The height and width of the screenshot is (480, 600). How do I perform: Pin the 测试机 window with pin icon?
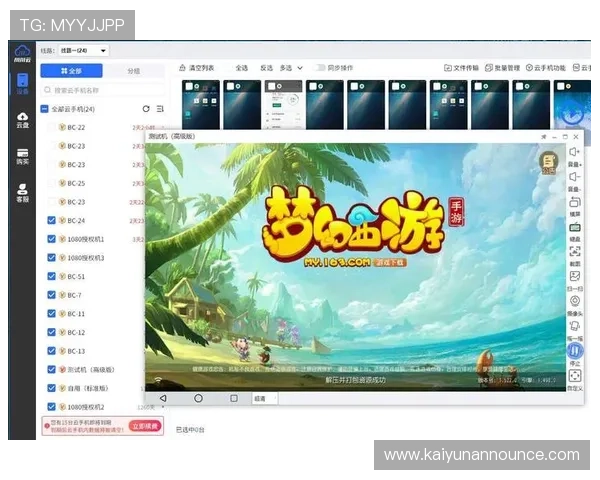point(544,136)
